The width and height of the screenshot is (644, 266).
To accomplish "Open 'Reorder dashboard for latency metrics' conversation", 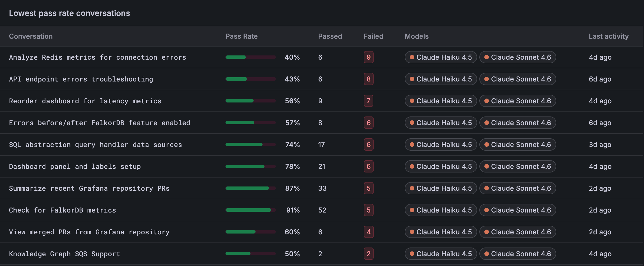I will tap(85, 101).
